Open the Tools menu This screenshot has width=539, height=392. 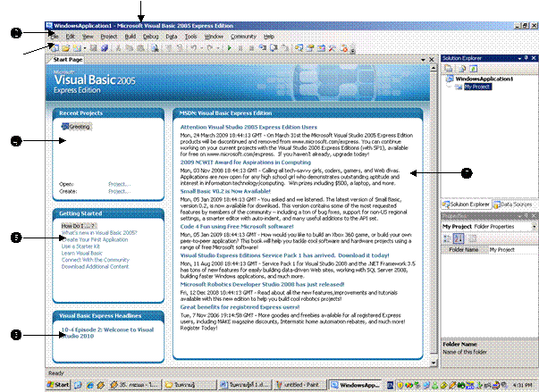tap(190, 37)
